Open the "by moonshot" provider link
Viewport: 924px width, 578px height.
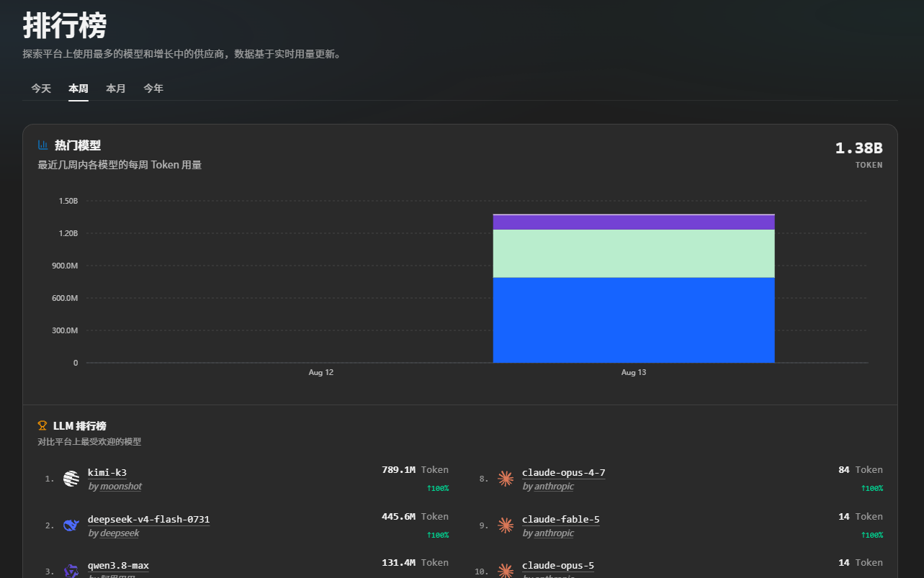pyautogui.click(x=115, y=487)
